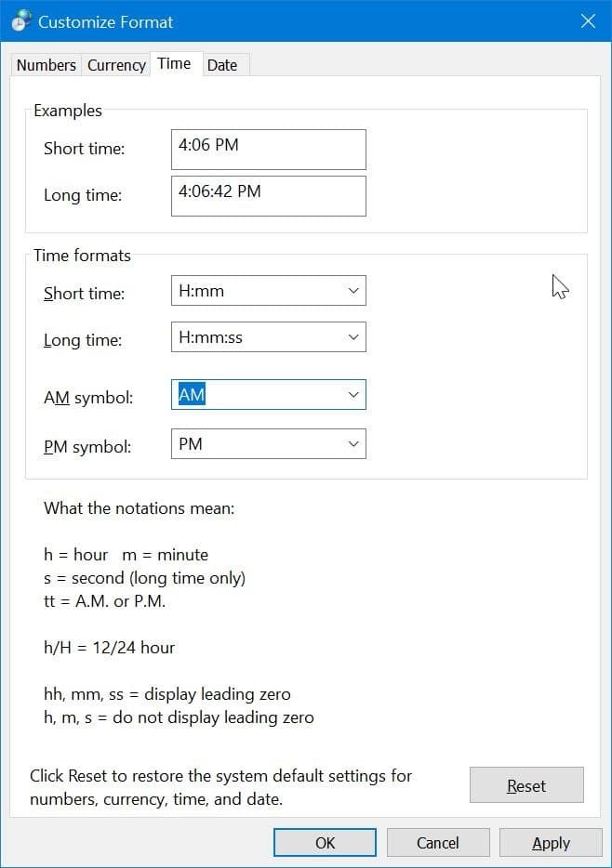
Task: Click 'What the notations mean:' heading
Action: (x=139, y=508)
